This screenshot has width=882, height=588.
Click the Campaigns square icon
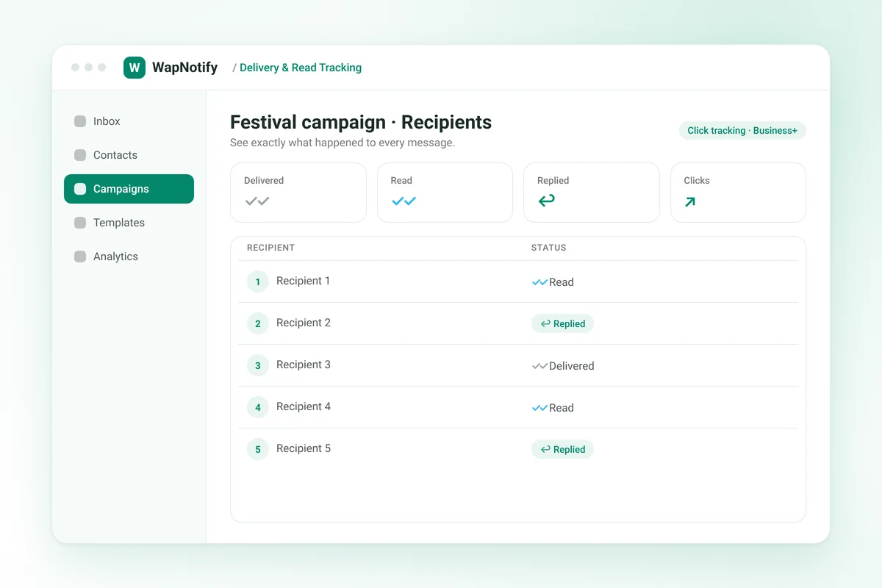(x=80, y=189)
